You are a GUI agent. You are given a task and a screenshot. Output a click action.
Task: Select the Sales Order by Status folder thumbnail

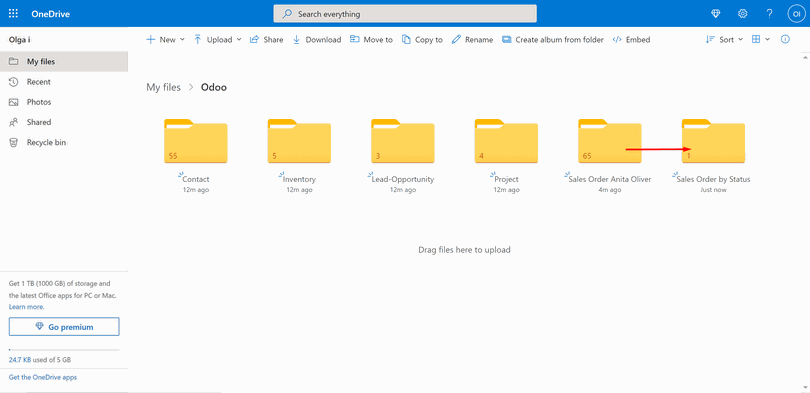coord(713,141)
